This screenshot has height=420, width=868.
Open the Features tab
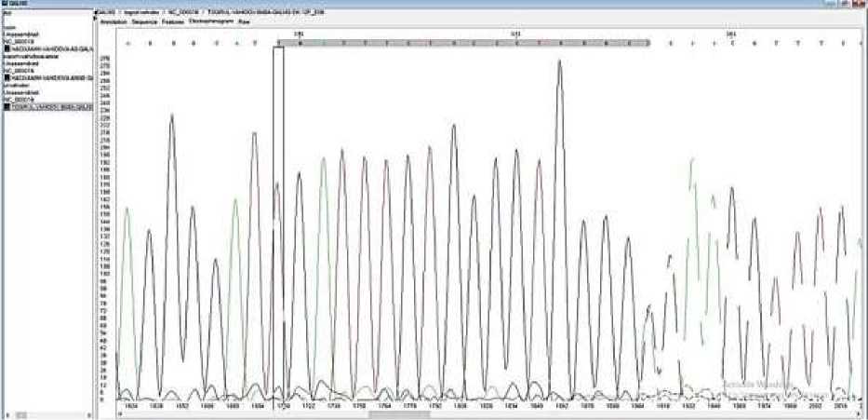click(x=173, y=22)
